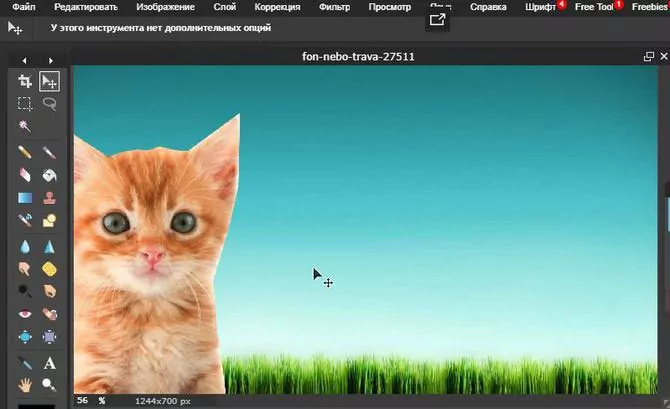Select the Zoom magnifier tool
Viewport: 670px width, 409px height.
pyautogui.click(x=50, y=385)
